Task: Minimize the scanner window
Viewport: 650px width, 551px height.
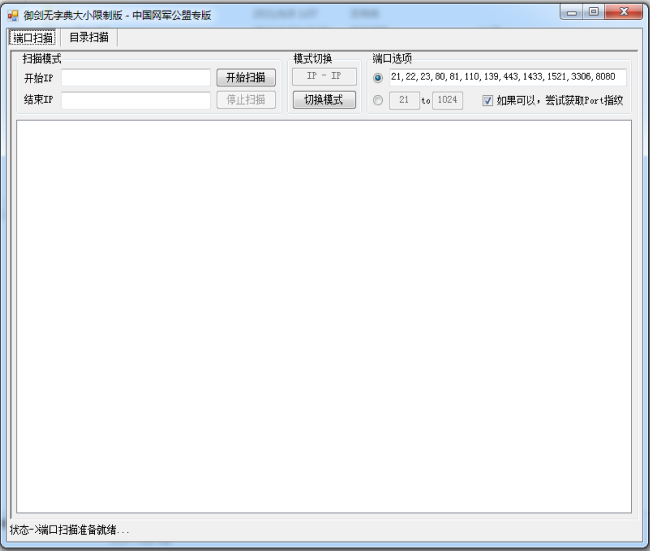Action: (x=572, y=12)
